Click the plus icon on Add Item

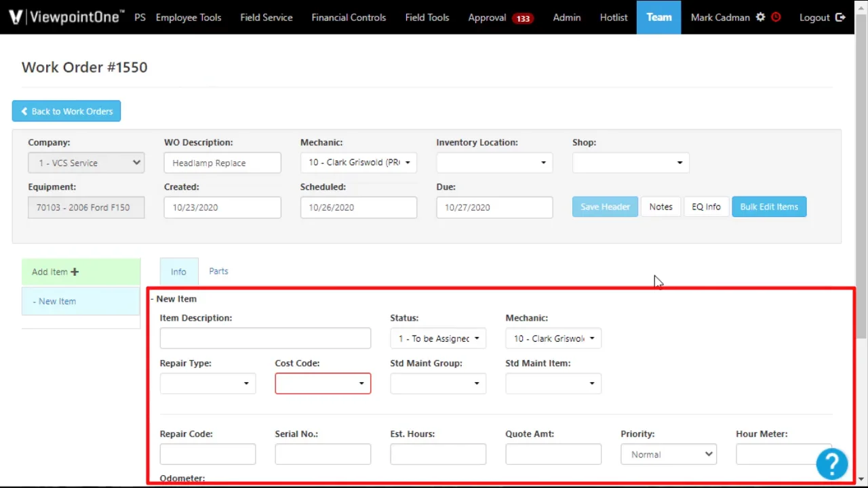coord(75,272)
